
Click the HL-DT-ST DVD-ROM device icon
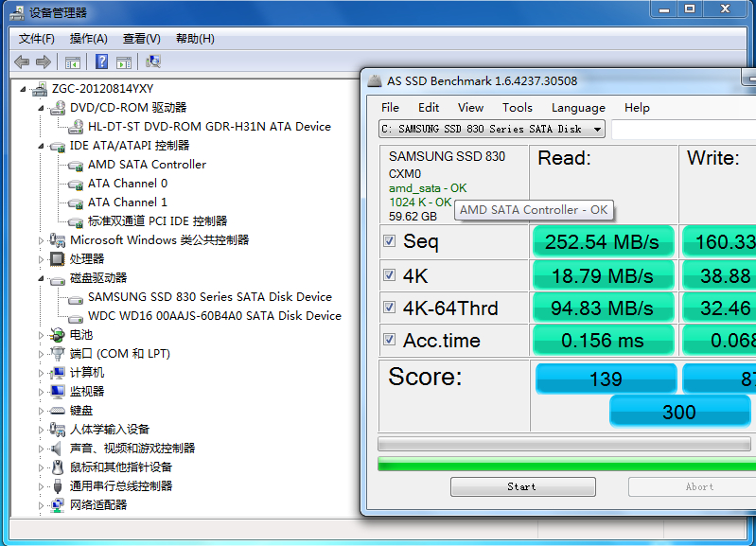[76, 127]
